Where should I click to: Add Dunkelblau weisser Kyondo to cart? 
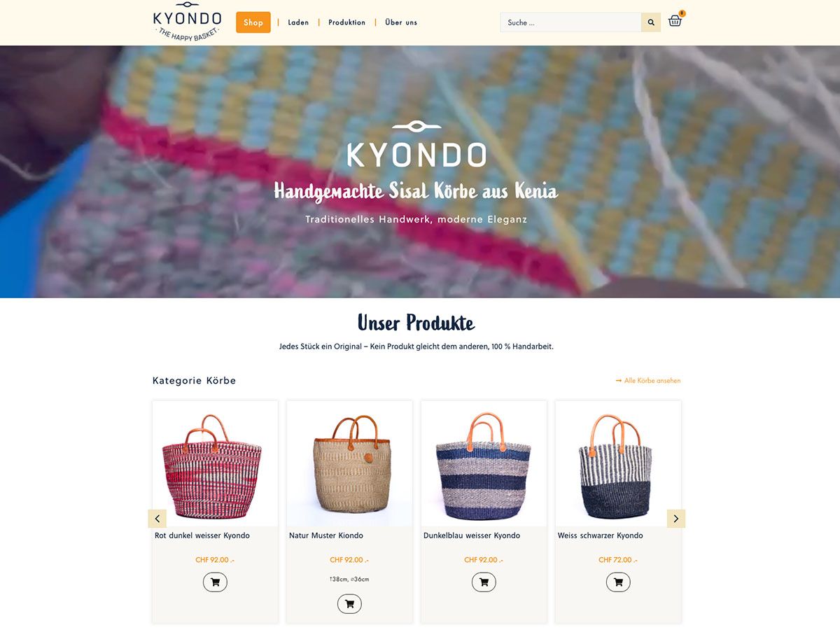tap(484, 582)
